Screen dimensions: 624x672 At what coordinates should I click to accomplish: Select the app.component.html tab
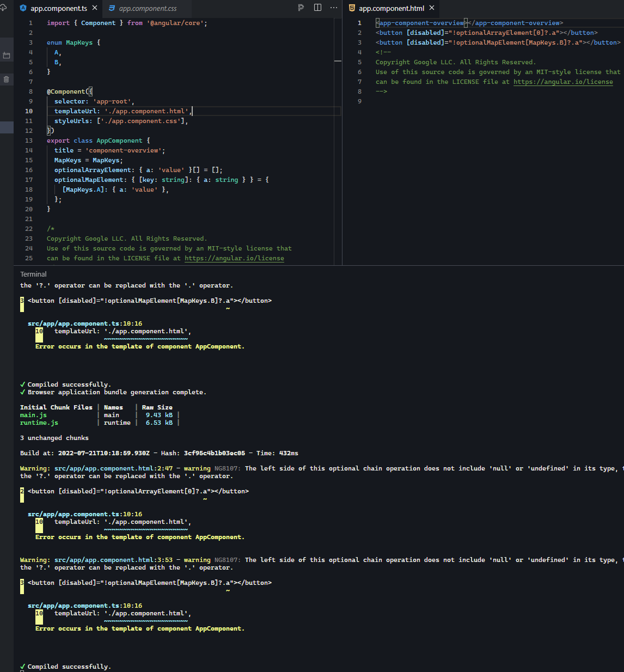[391, 8]
